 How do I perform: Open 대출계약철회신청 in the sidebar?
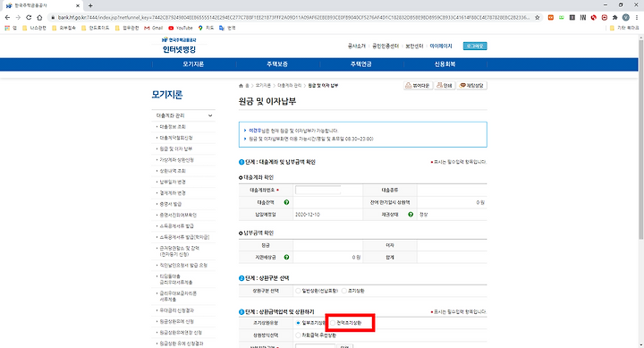pyautogui.click(x=176, y=138)
